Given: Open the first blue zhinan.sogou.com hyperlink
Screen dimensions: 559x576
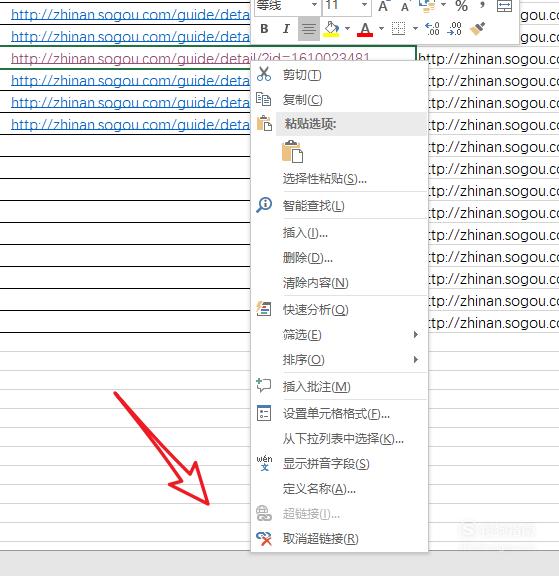Looking at the screenshot, I should click(130, 15).
